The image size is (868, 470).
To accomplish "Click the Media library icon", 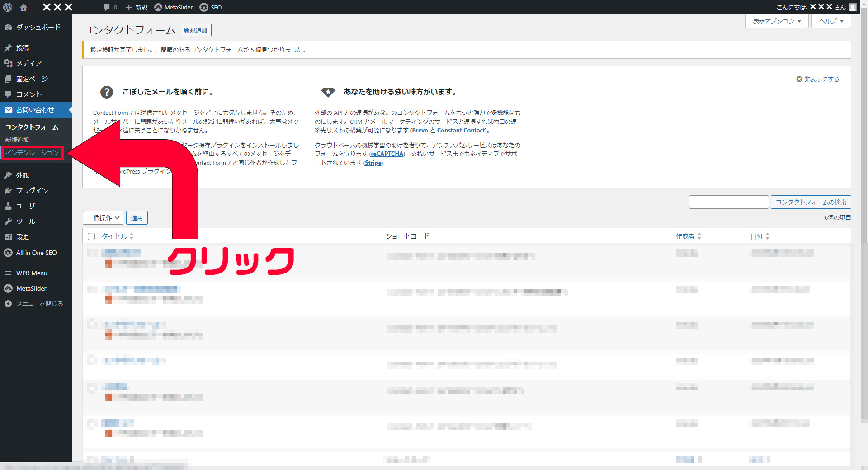I will coord(8,63).
